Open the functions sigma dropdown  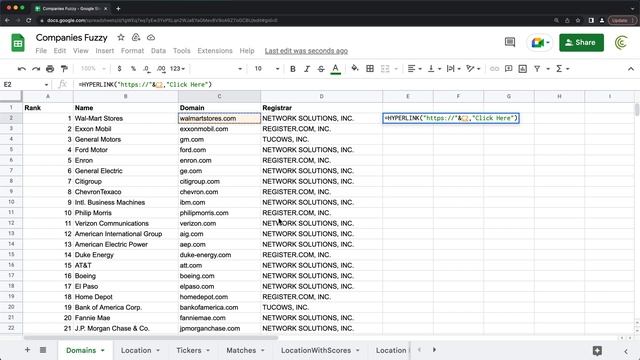click(x=562, y=69)
